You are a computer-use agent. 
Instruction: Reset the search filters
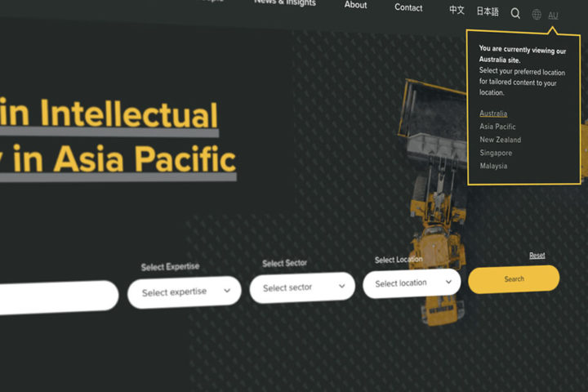pyautogui.click(x=537, y=256)
